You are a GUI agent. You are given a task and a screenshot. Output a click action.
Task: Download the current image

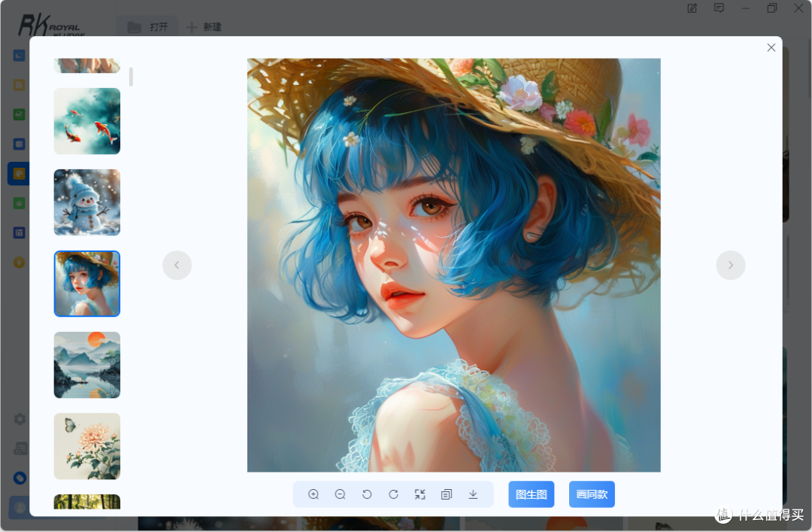[473, 494]
